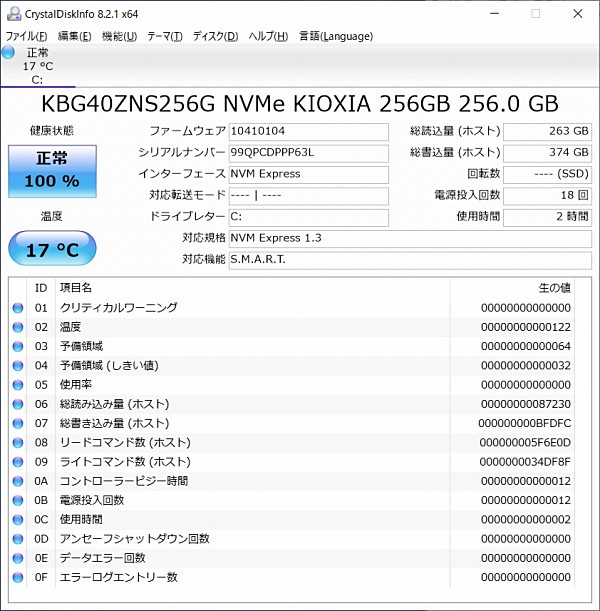The width and height of the screenshot is (600, 611).
Task: Open the ディスク(D) menu
Action: tap(215, 36)
